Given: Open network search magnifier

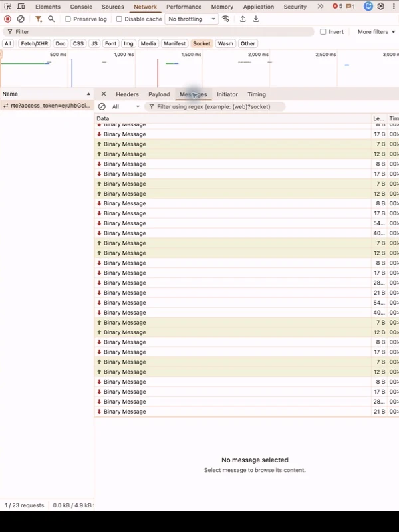Looking at the screenshot, I should tap(51, 19).
